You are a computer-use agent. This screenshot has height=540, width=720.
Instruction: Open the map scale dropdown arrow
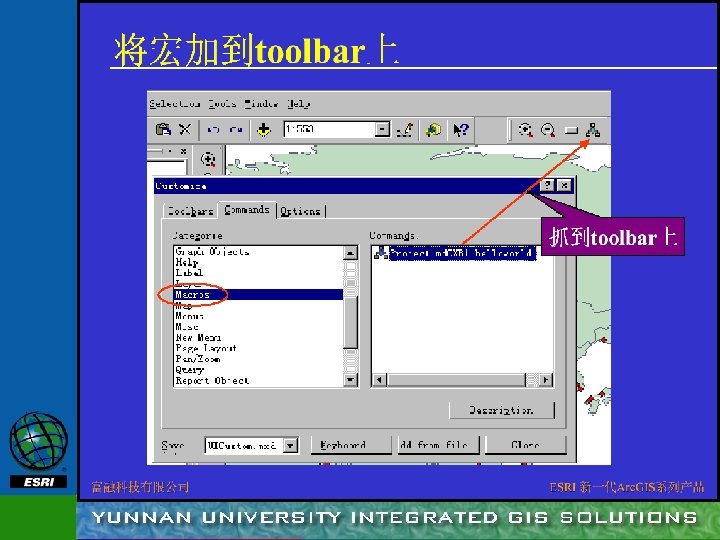382,129
